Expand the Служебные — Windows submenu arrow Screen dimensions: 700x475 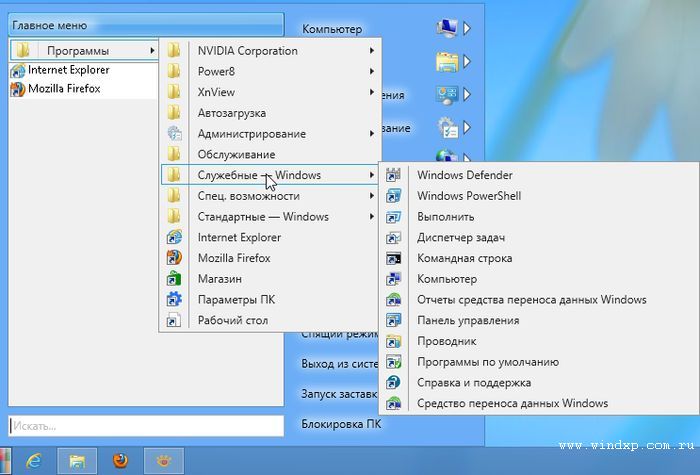point(371,175)
